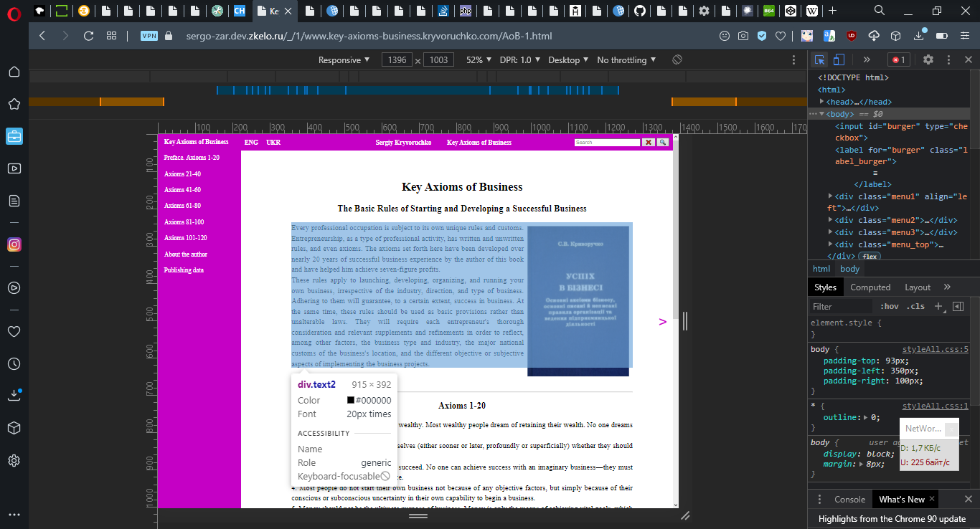Expand the div class menu1 node
The height and width of the screenshot is (529, 980).
click(830, 196)
